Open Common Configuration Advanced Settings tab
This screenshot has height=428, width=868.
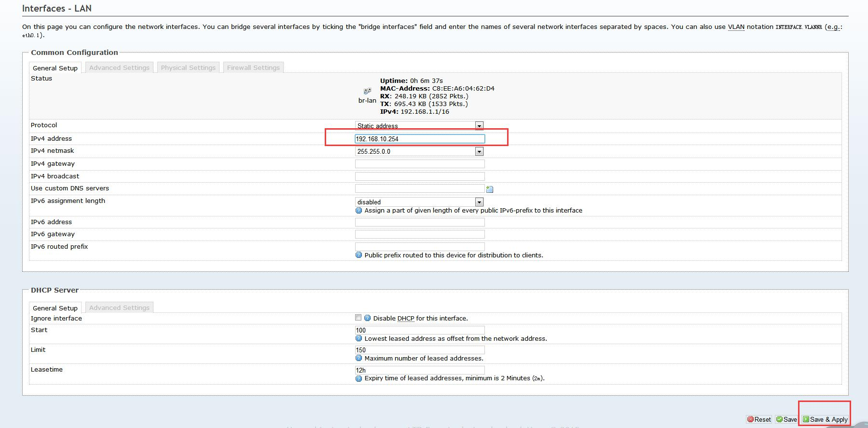(119, 68)
